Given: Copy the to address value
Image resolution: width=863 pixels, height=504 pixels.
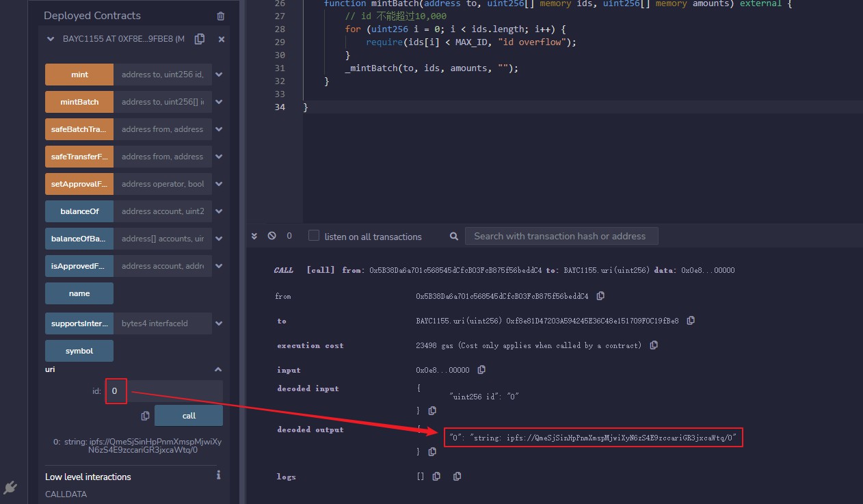Looking at the screenshot, I should point(691,321).
